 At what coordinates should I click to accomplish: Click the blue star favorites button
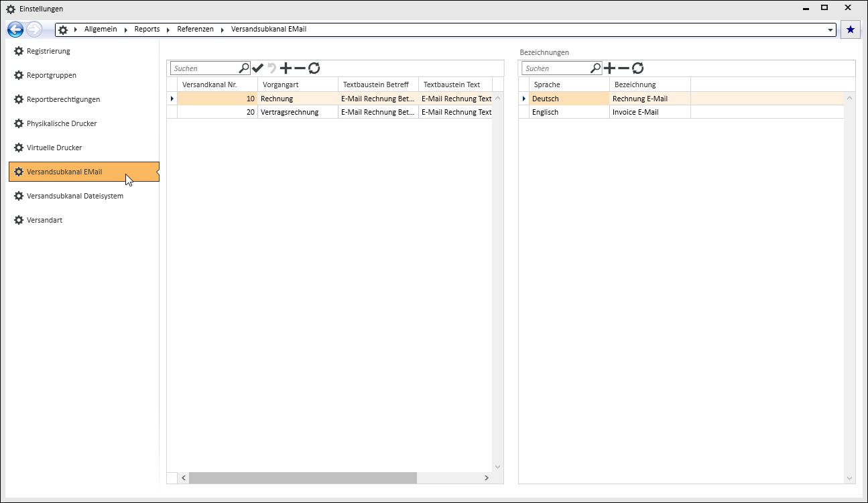pos(850,30)
